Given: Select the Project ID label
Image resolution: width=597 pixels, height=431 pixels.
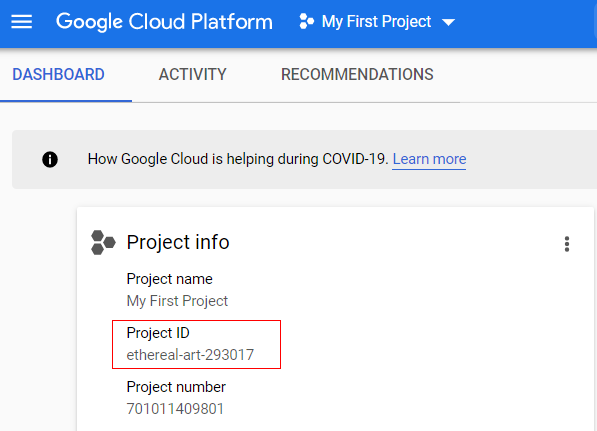Looking at the screenshot, I should tap(158, 333).
